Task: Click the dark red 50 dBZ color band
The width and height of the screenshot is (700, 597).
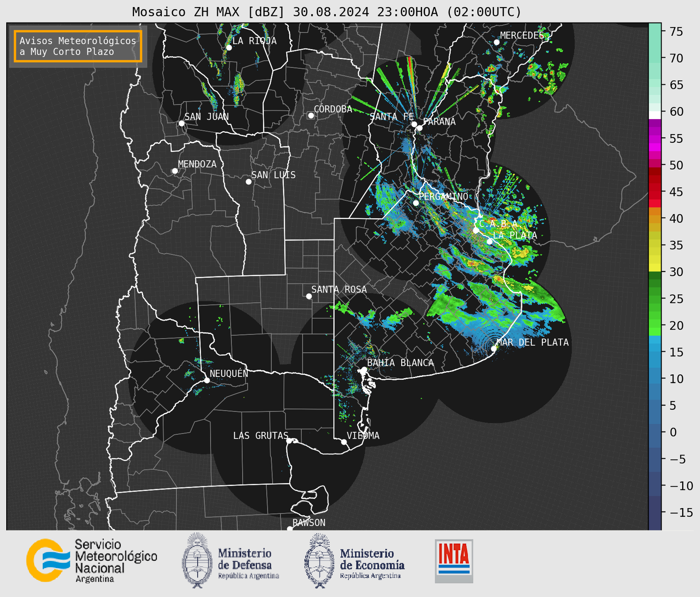Action: click(x=655, y=171)
